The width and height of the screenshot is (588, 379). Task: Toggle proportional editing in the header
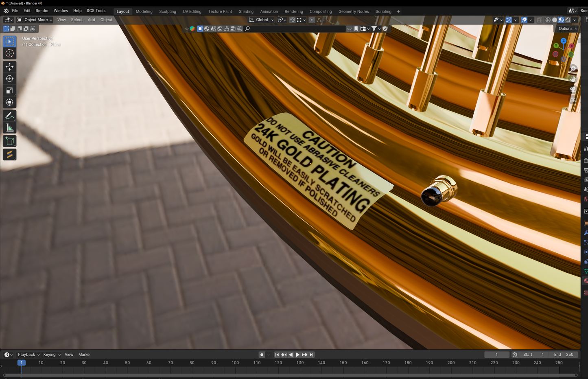pyautogui.click(x=312, y=20)
